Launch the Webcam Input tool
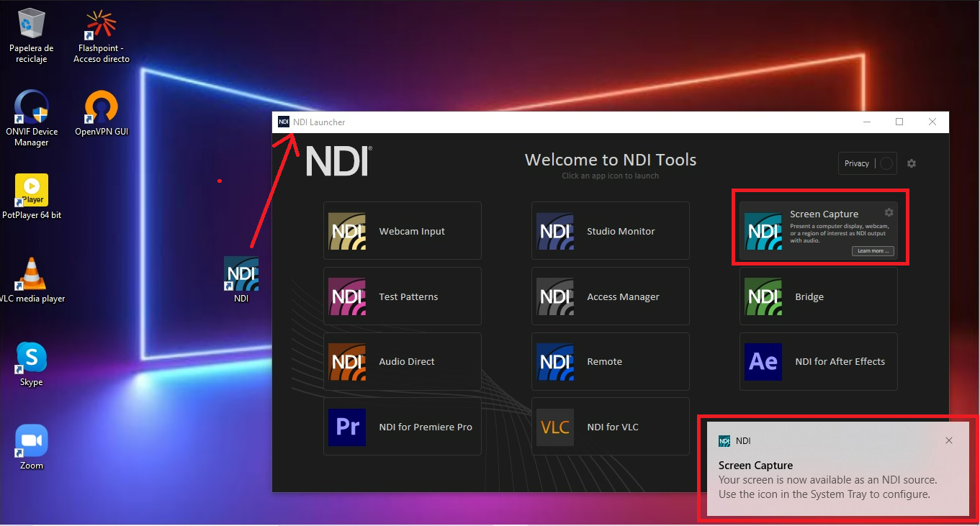Viewport: 980px width, 526px height. point(402,230)
